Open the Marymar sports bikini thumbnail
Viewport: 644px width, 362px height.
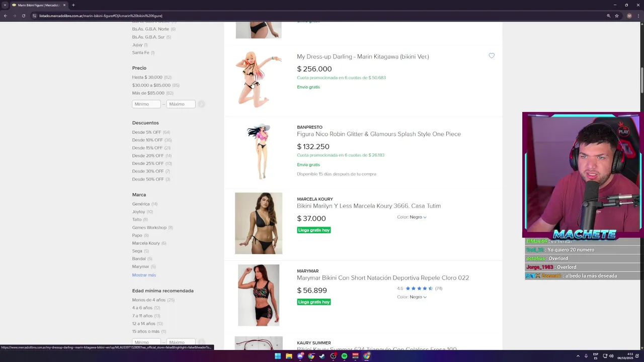pos(259,295)
